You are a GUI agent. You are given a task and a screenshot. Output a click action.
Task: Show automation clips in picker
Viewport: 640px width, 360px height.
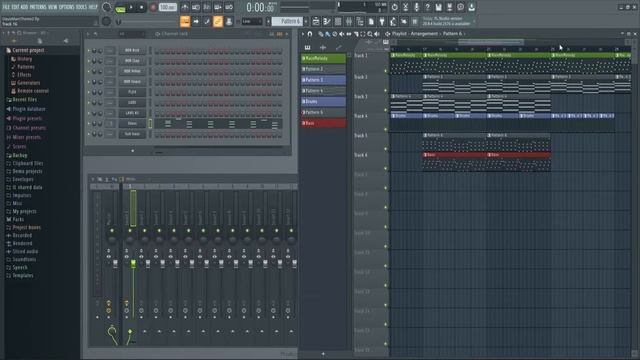click(x=338, y=48)
